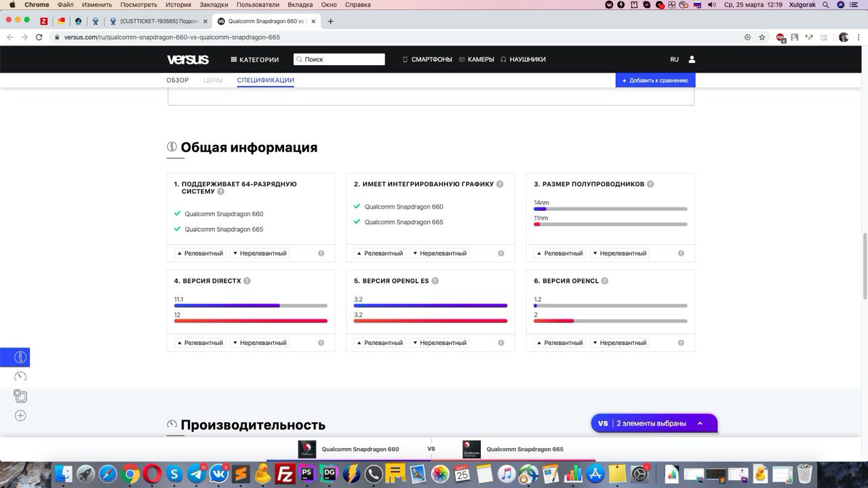The height and width of the screenshot is (488, 868).
Task: Open Opera from the dock
Action: (x=153, y=473)
